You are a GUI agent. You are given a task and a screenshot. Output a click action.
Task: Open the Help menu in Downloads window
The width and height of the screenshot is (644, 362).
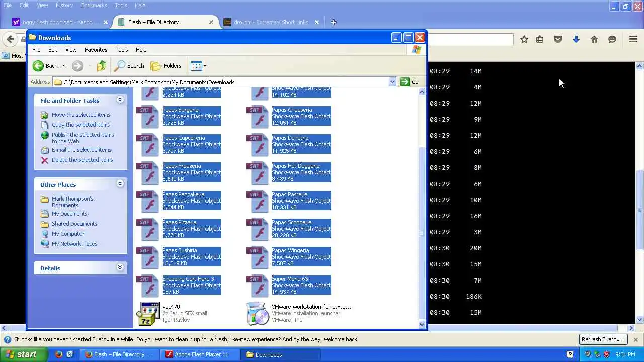[x=141, y=50]
